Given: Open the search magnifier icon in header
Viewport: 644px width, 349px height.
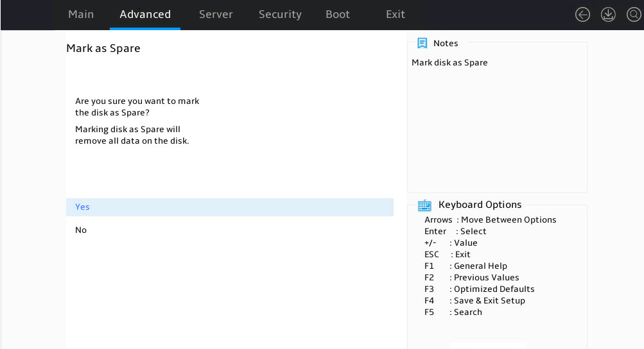Looking at the screenshot, I should 634,15.
